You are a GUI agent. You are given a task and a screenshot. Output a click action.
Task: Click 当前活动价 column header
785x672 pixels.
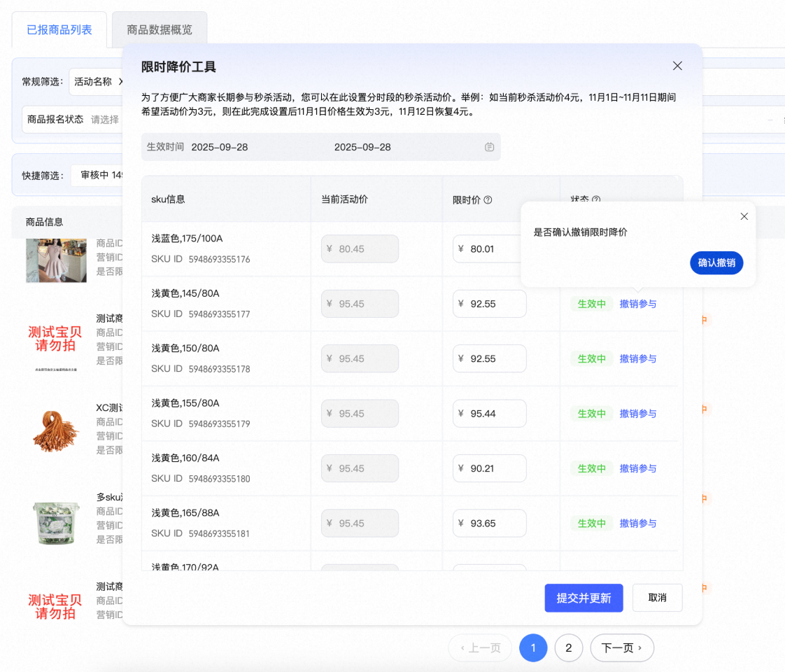click(344, 199)
